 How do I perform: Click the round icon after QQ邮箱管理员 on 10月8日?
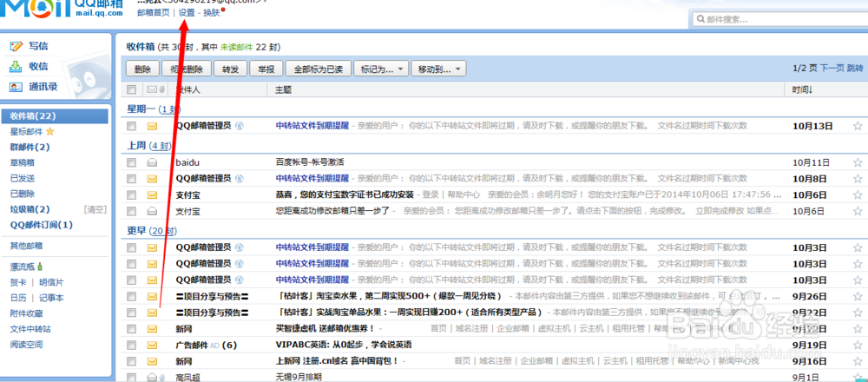point(240,179)
